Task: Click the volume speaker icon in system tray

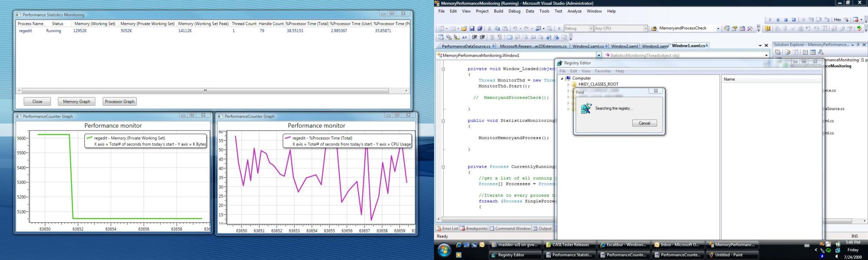Action: 837,257
